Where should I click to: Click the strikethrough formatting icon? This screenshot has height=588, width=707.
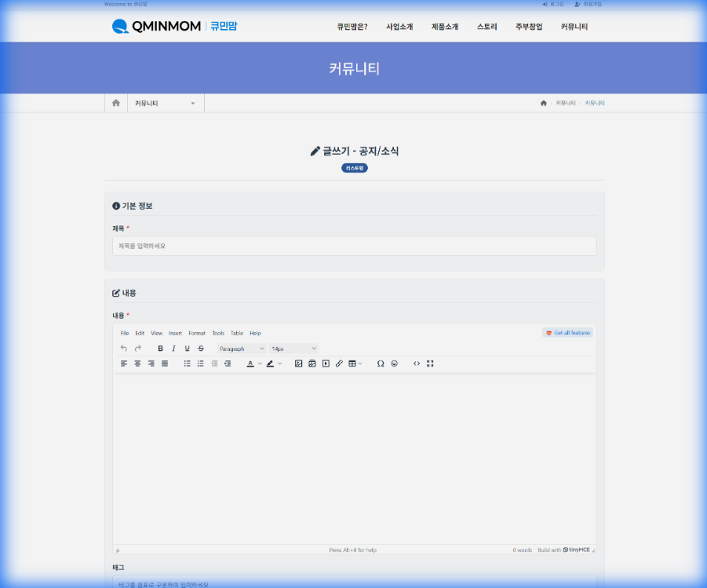(201, 349)
